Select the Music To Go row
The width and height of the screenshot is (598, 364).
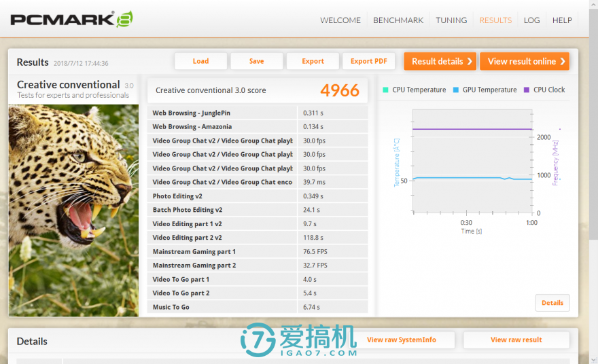[258, 307]
